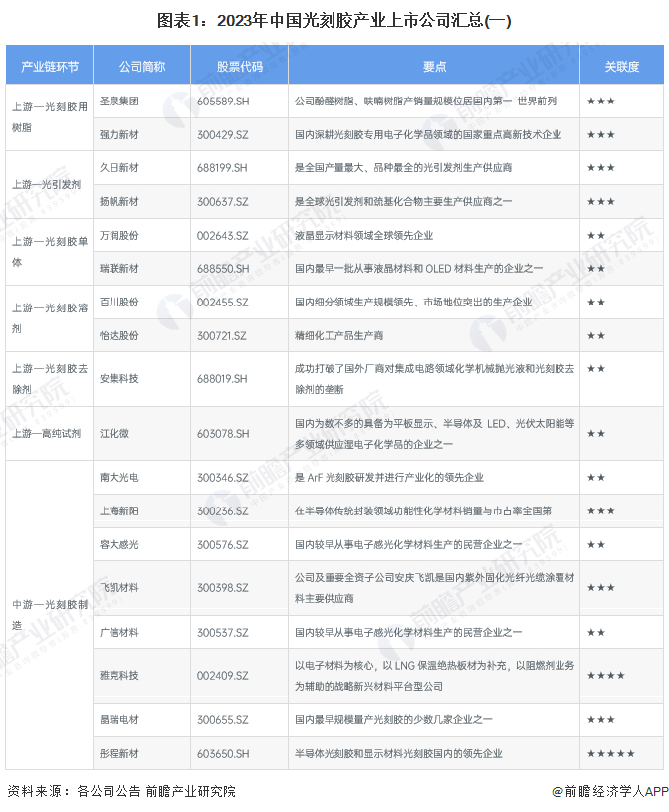Select stock code 300537.SZ
This screenshot has height=812, width=669.
(222, 632)
